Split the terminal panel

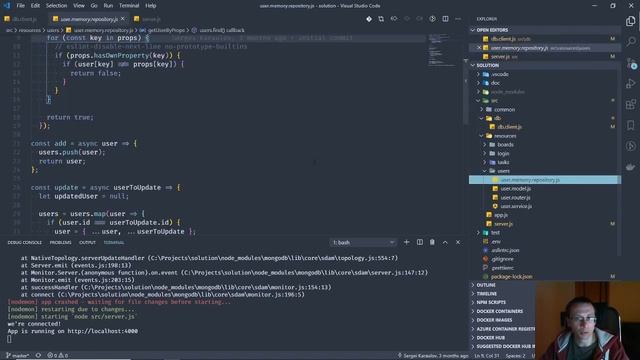tap(420, 242)
